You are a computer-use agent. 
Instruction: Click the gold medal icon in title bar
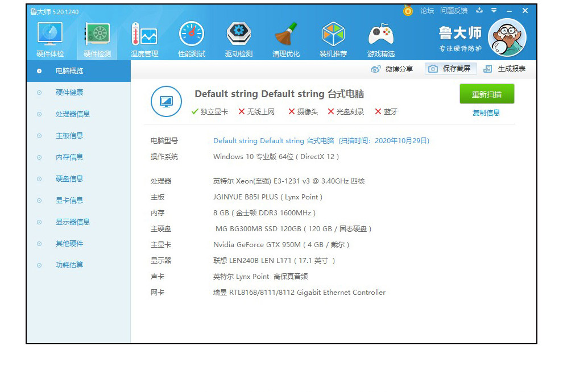(408, 10)
